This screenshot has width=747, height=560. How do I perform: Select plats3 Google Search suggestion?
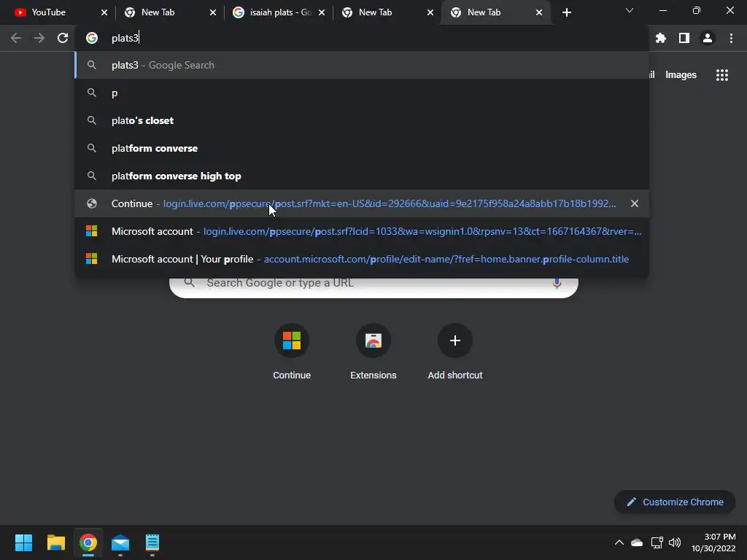point(362,65)
